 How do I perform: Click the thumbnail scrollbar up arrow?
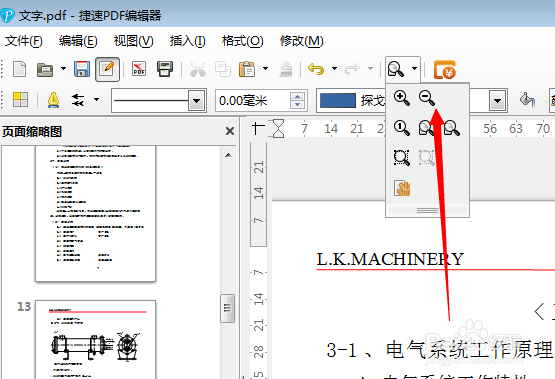click(x=228, y=155)
